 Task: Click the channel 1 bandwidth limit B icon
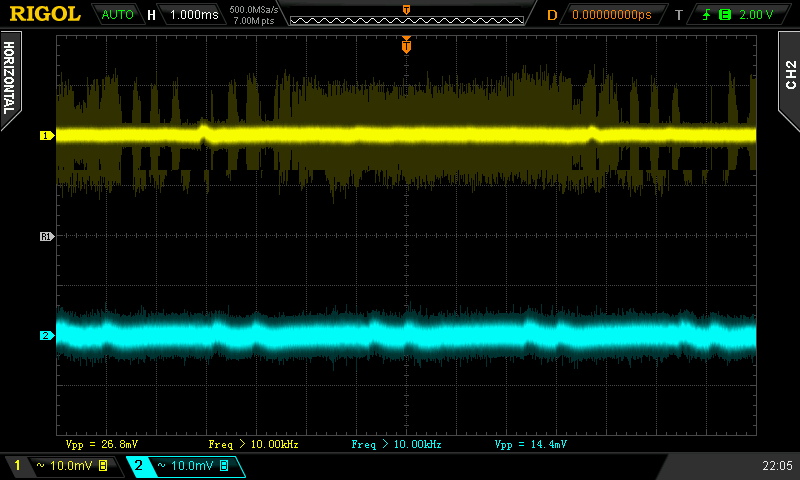[103, 465]
